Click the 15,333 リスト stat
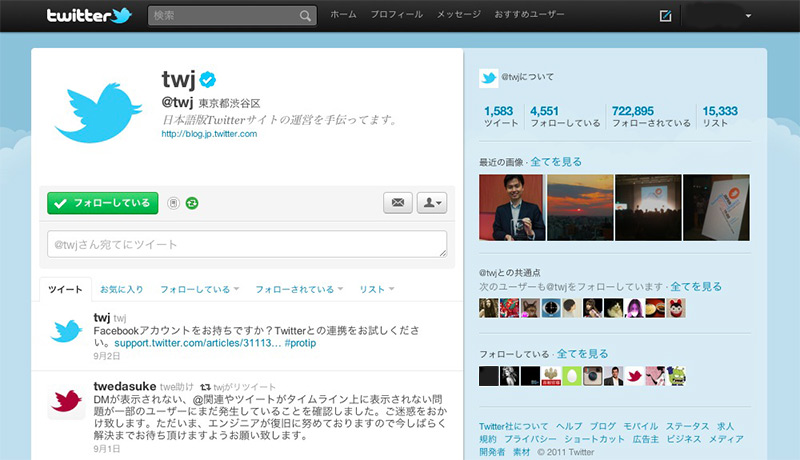The height and width of the screenshot is (460, 800). (720, 116)
